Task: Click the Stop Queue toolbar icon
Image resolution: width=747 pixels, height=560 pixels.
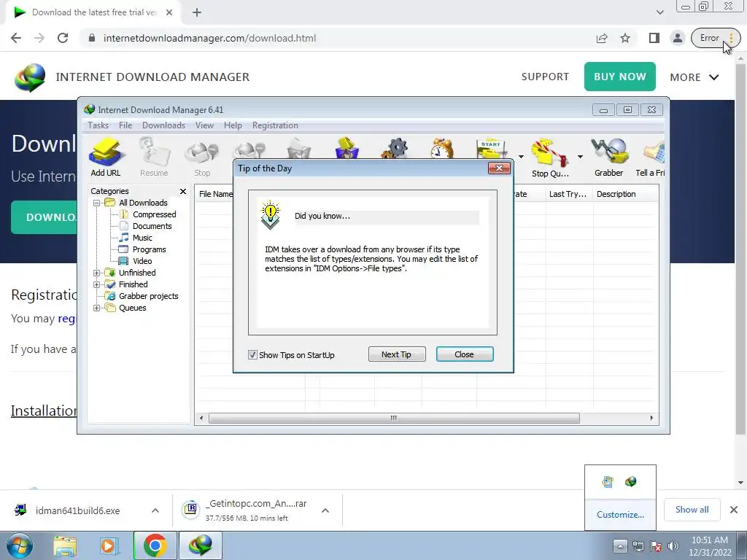Action: pos(550,157)
